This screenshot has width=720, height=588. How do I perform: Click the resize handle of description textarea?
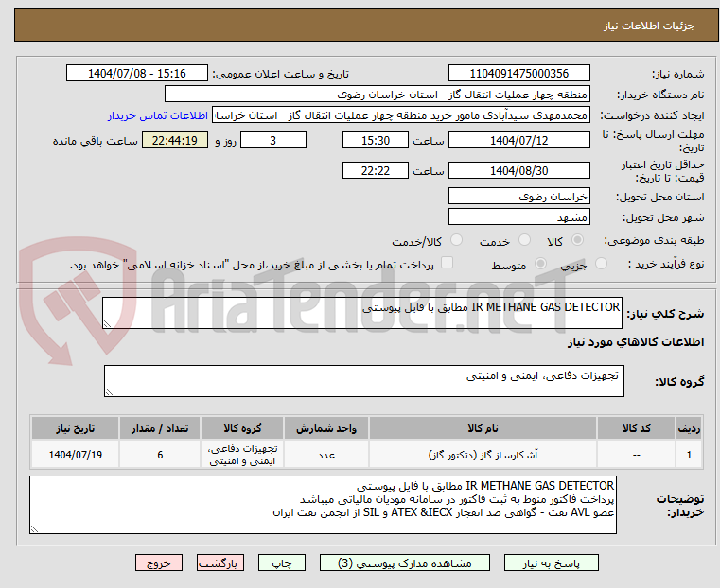point(107,324)
